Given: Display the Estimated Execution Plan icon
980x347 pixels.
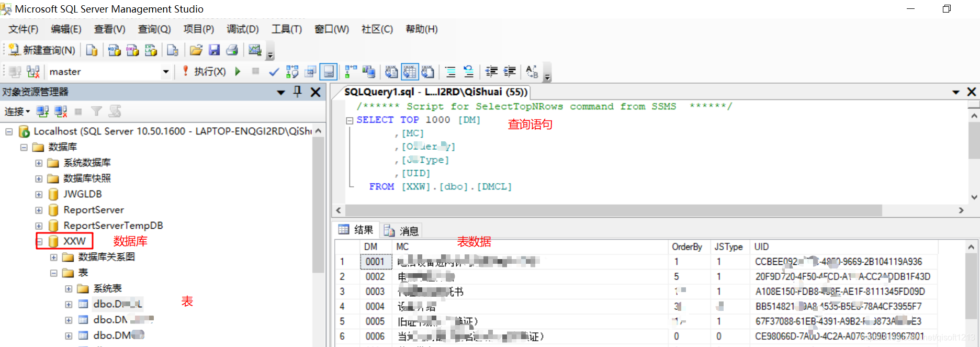Looking at the screenshot, I should (292, 72).
